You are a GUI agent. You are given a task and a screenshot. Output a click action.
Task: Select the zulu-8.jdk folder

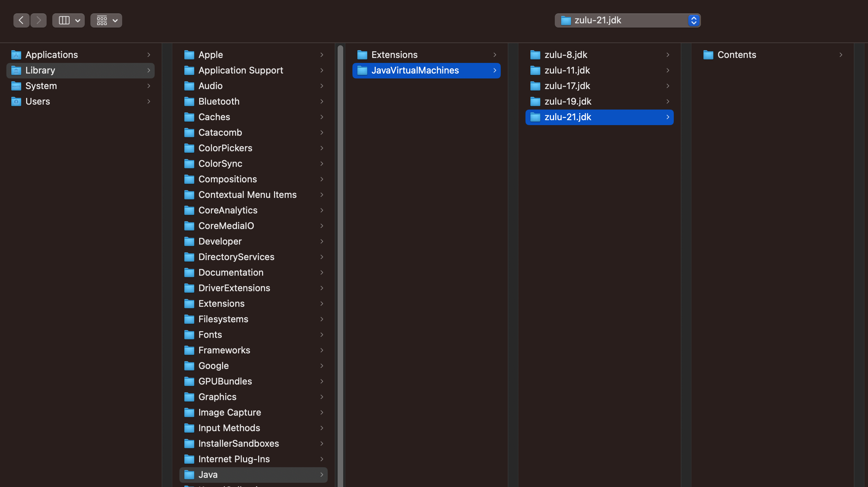pyautogui.click(x=566, y=55)
